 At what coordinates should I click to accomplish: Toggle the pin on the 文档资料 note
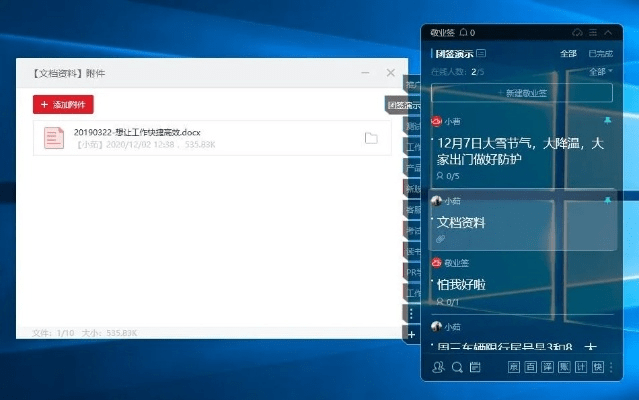pos(607,201)
